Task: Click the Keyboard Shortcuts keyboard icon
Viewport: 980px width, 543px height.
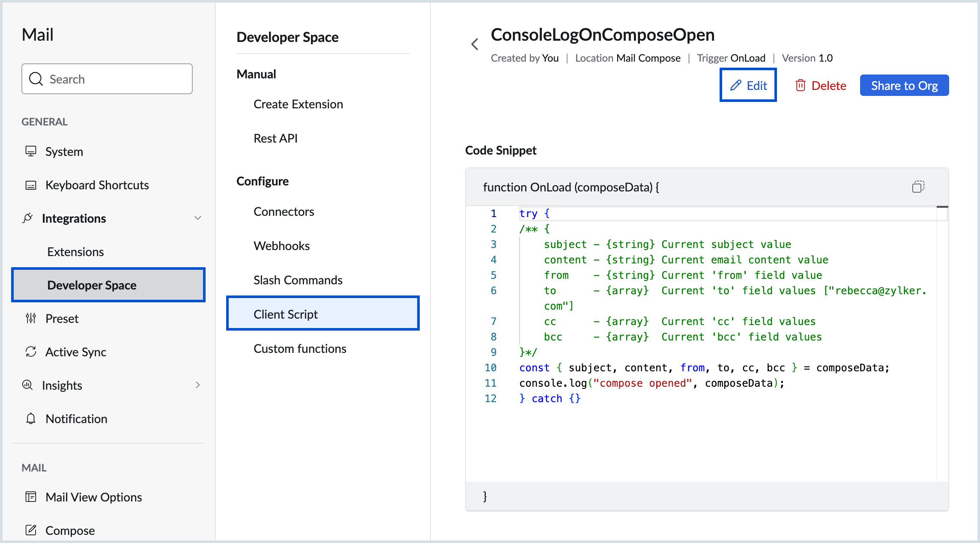Action: pyautogui.click(x=31, y=185)
